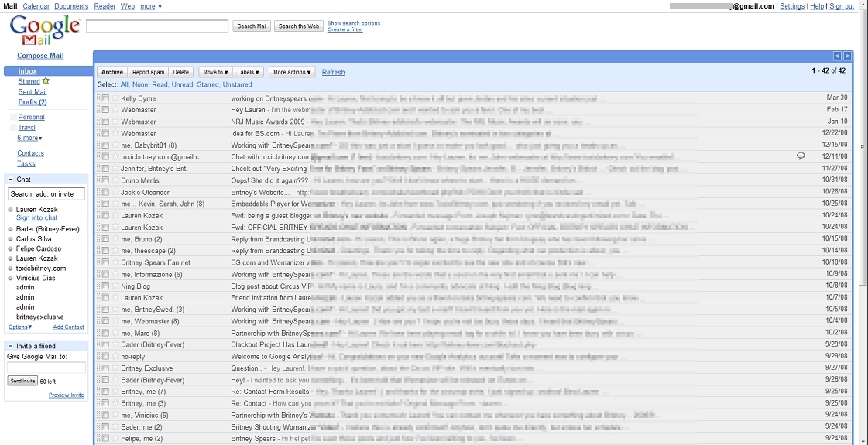
Task: Star the Jackie Oleander email
Action: click(x=115, y=192)
